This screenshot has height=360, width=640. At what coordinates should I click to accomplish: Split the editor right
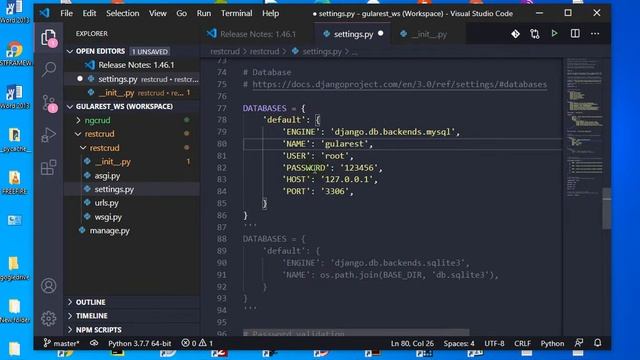pyautogui.click(x=575, y=33)
